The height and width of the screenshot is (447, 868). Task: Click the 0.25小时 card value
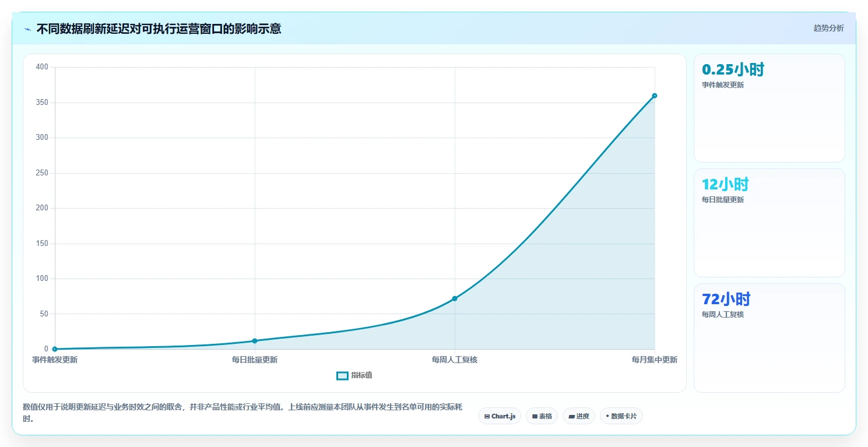(733, 69)
